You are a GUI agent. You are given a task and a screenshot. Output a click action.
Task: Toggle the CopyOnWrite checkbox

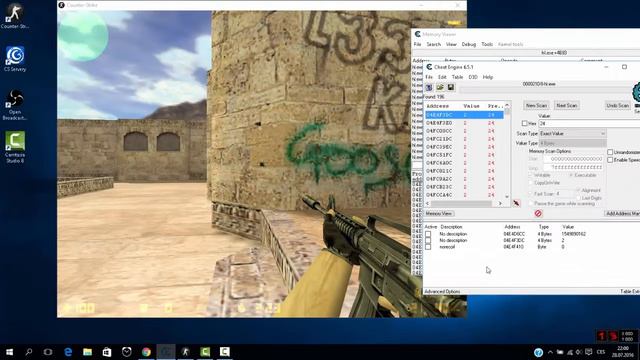[531, 183]
